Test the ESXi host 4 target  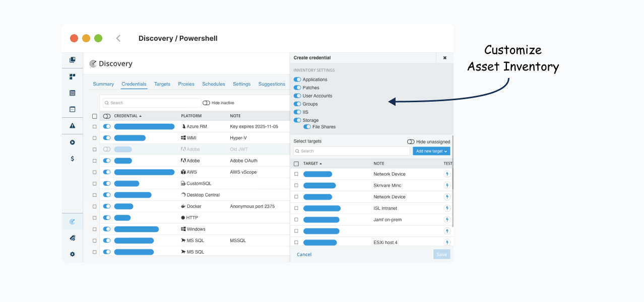tap(447, 243)
